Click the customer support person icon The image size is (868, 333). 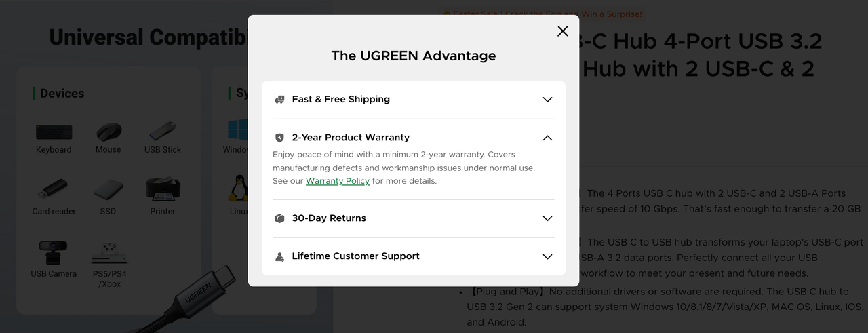[x=279, y=256]
